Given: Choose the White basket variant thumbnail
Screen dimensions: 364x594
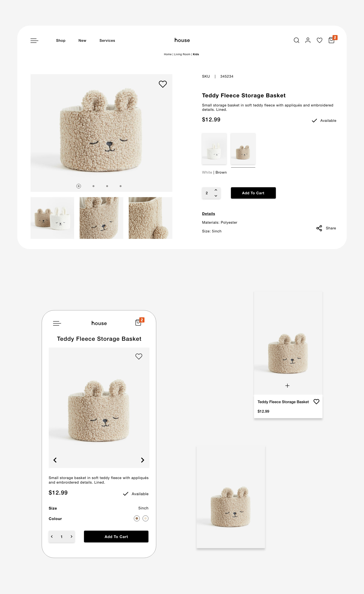Looking at the screenshot, I should coord(214,149).
